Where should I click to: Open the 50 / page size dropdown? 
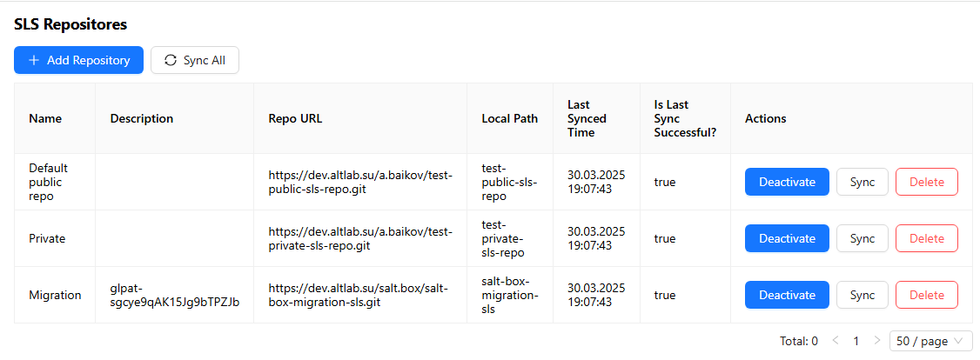tap(930, 341)
